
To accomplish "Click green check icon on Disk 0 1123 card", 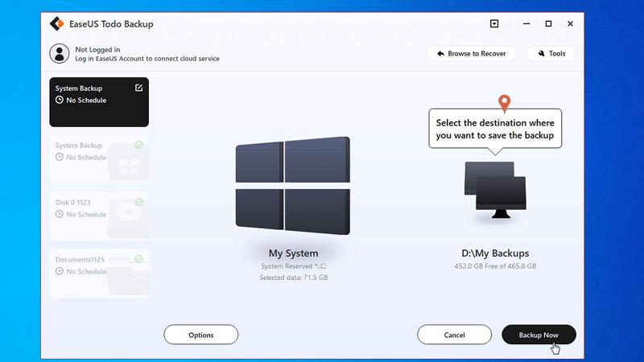I will coord(138,202).
